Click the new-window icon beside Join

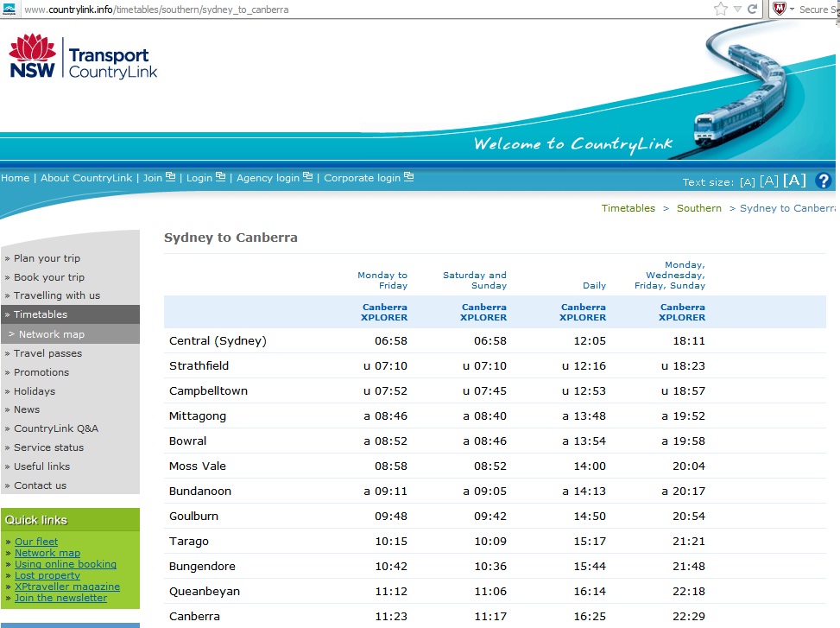point(170,176)
